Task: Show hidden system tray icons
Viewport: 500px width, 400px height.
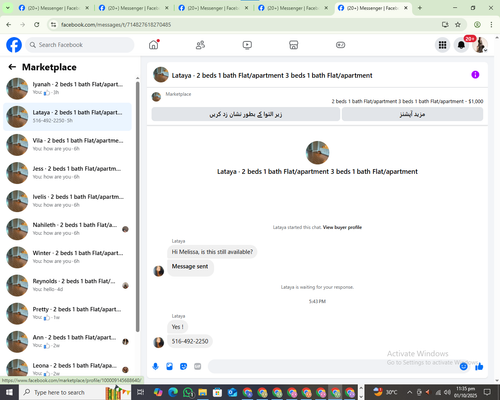Action: click(409, 392)
